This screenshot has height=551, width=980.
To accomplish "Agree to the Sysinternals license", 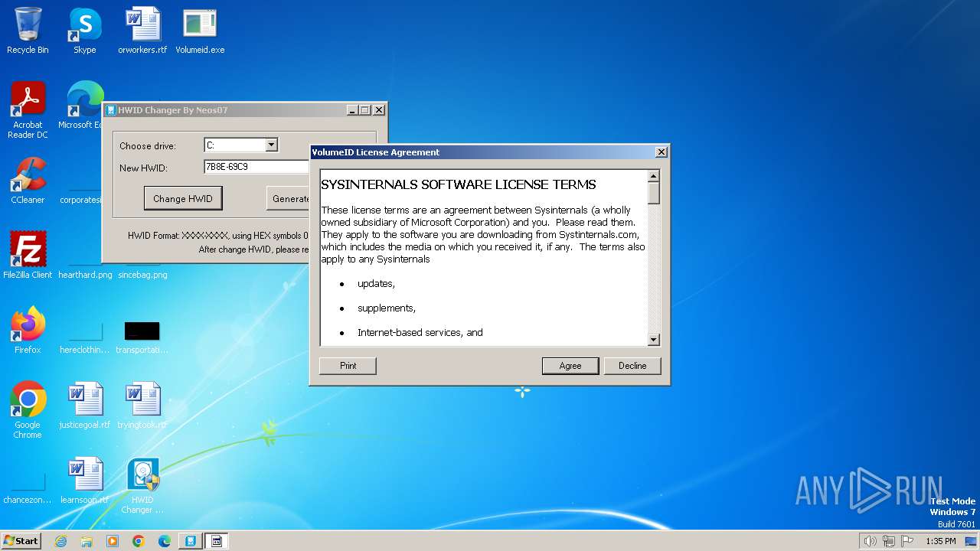I will [x=570, y=366].
